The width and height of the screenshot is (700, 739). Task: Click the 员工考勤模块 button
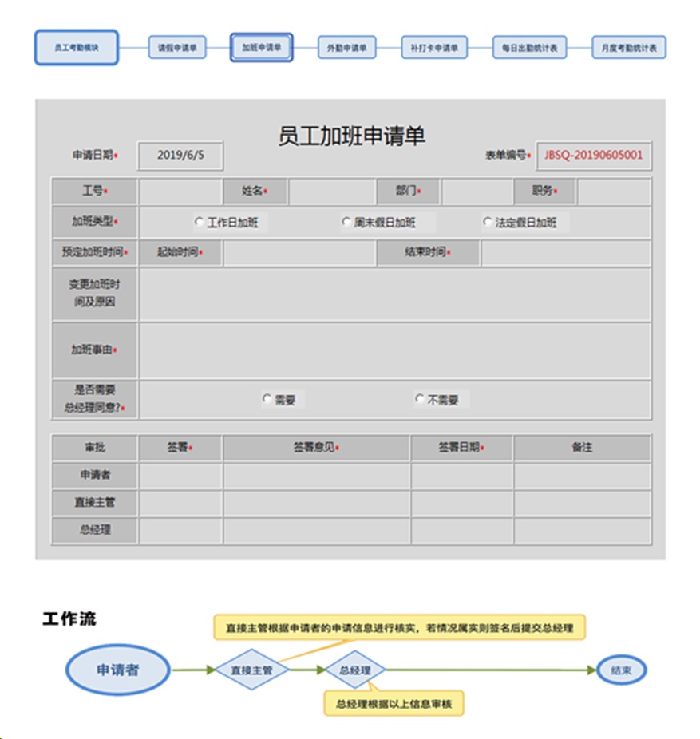pyautogui.click(x=77, y=48)
